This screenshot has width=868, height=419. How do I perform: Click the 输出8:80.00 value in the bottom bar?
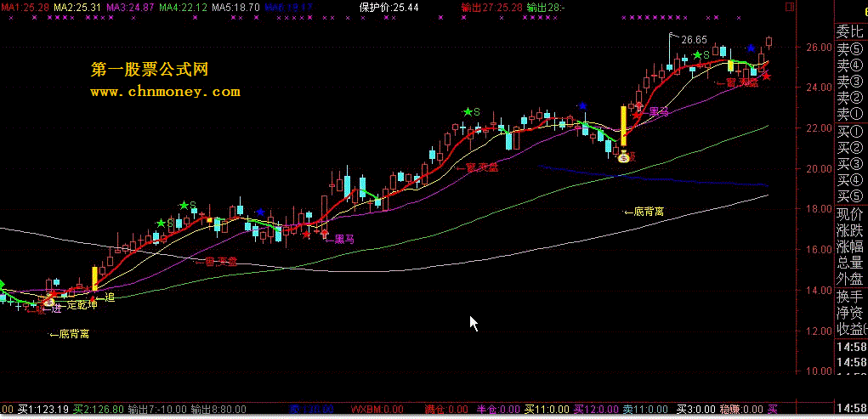tap(218, 410)
